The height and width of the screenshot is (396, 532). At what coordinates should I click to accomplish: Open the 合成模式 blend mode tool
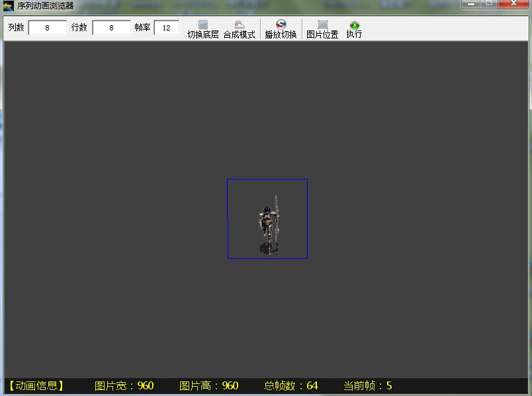click(239, 29)
